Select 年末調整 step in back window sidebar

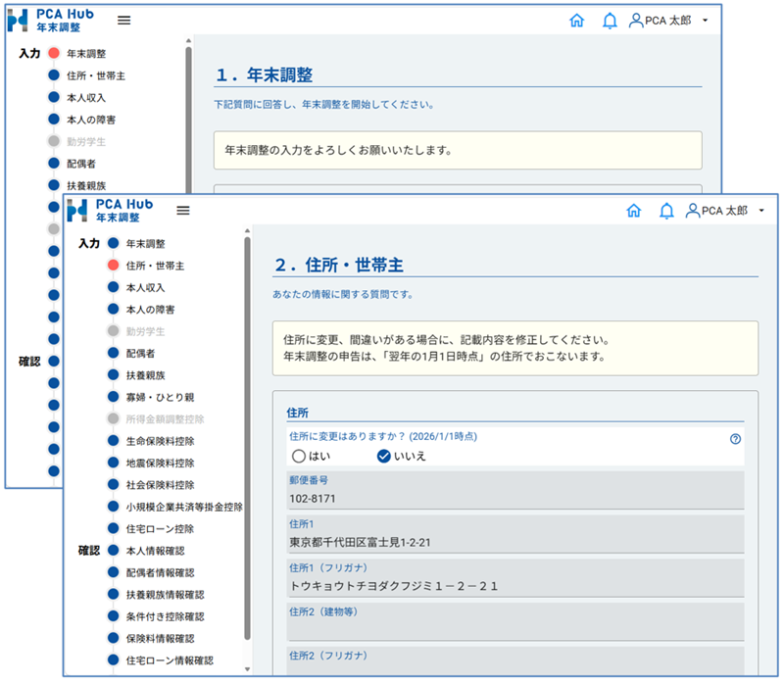point(86,54)
